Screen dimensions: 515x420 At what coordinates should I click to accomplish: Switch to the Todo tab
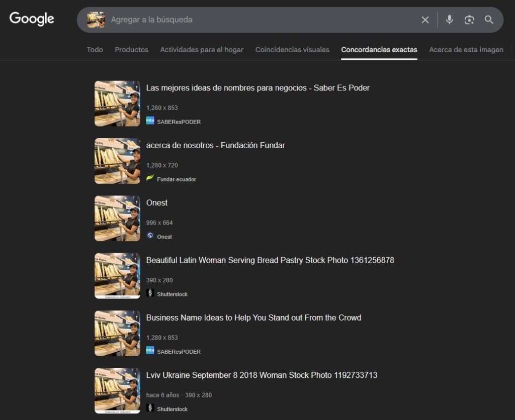(95, 50)
